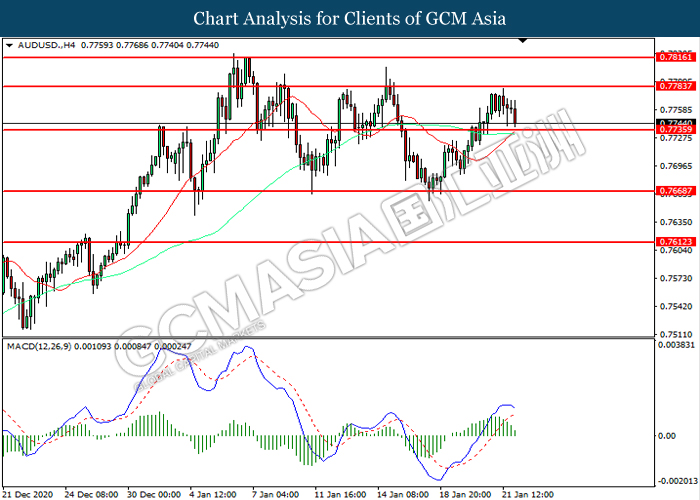Click the chart shift marker triangle
The height and width of the screenshot is (500, 700).
[x=523, y=41]
